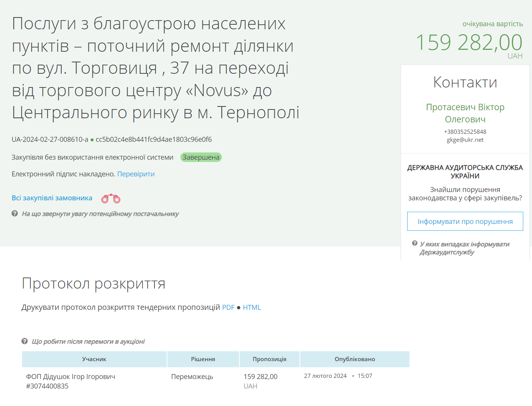Open the Перевірити signature link
Image resolution: width=532 pixels, height=406 pixels.
click(136, 174)
